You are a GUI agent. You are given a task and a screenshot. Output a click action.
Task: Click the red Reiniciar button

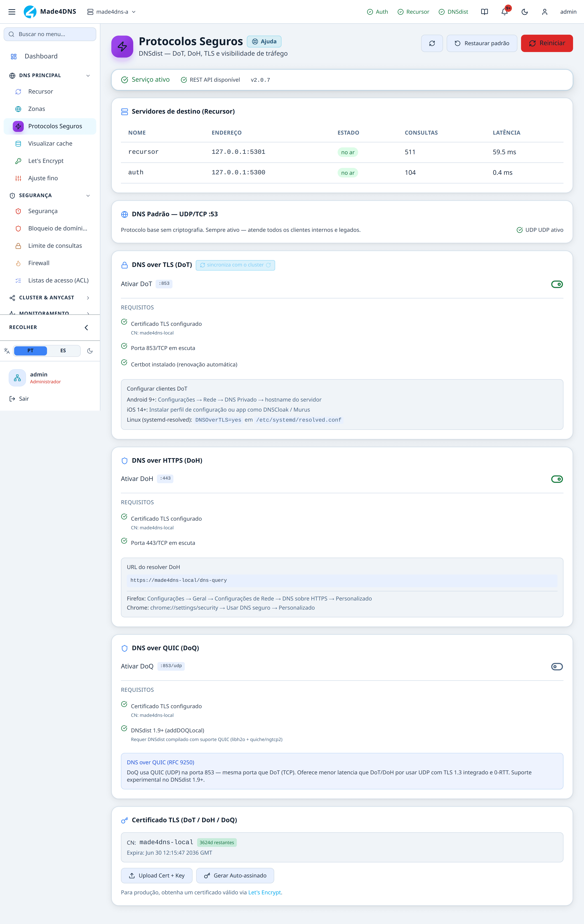click(x=547, y=43)
